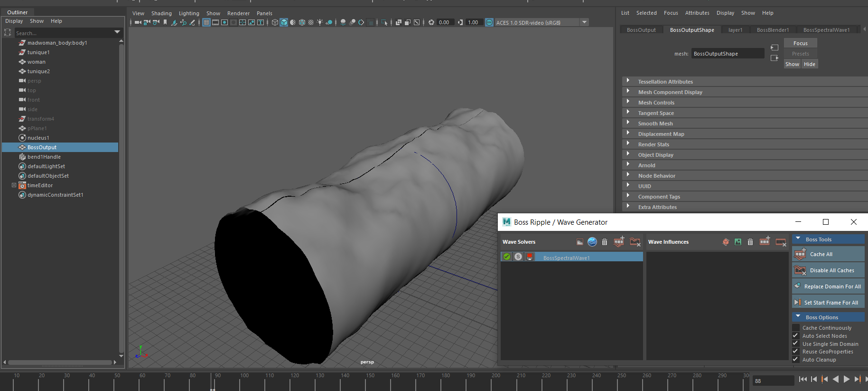The width and height of the screenshot is (868, 391).
Task: Click the Set Start Frame For All button
Action: (829, 302)
